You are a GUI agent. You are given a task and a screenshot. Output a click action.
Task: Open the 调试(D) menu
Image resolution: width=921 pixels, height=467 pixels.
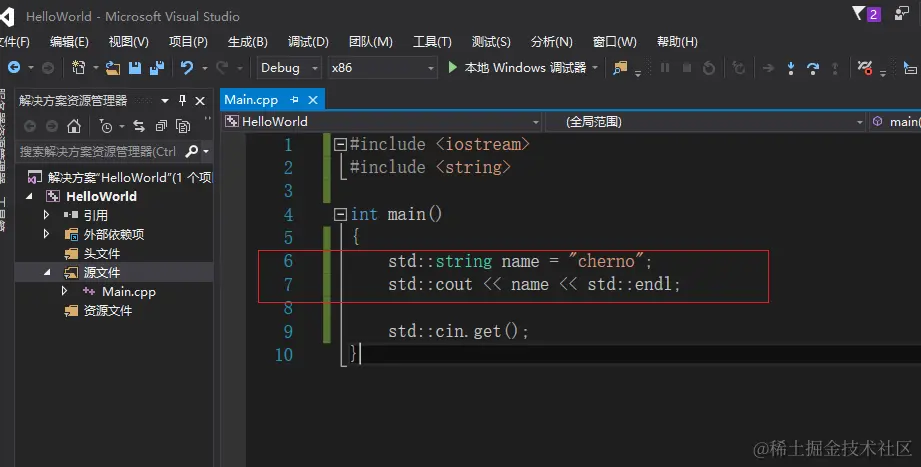click(x=308, y=42)
